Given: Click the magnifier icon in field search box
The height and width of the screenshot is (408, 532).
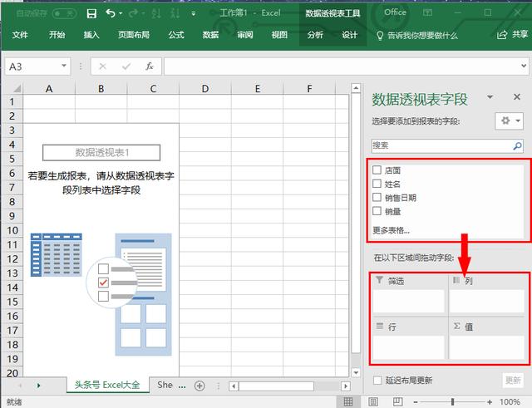Looking at the screenshot, I should click(518, 145).
